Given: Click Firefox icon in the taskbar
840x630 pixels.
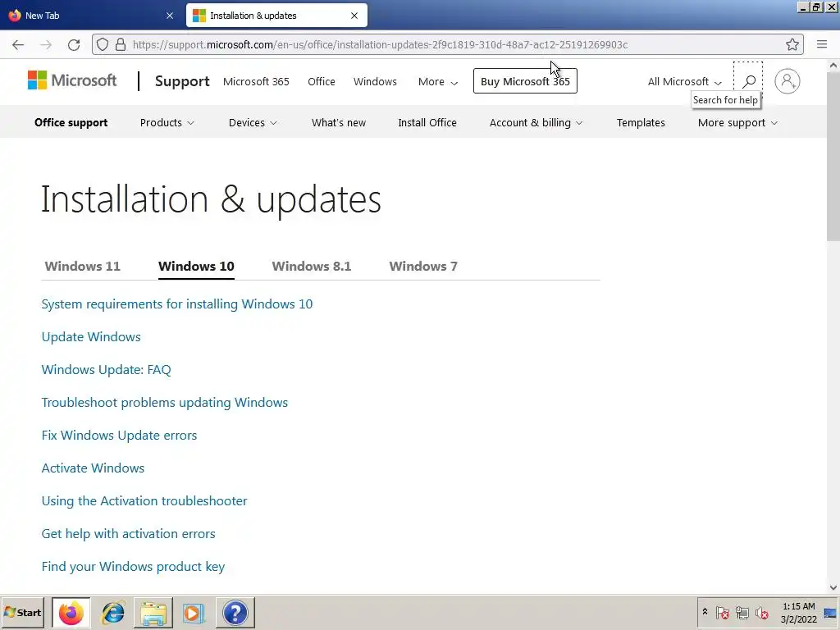Looking at the screenshot, I should click(71, 612).
